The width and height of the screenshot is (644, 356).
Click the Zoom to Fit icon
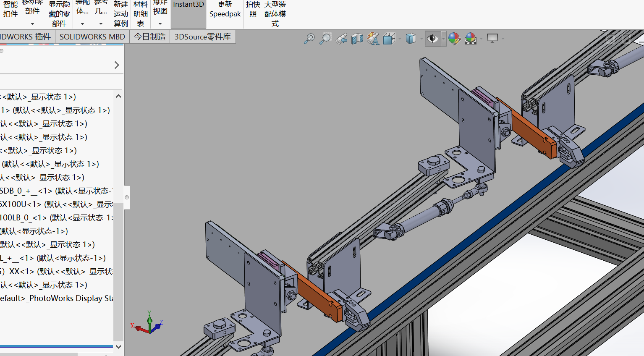click(309, 39)
